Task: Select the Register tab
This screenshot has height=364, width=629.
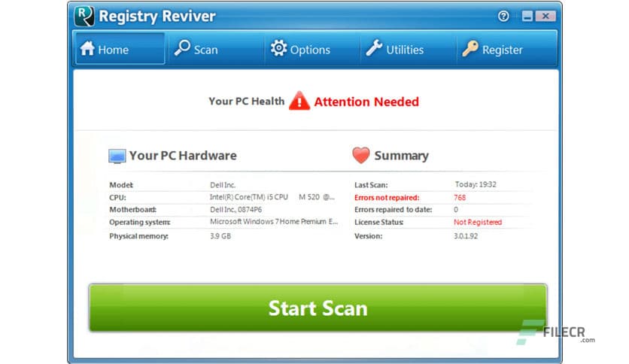Action: 506,49
